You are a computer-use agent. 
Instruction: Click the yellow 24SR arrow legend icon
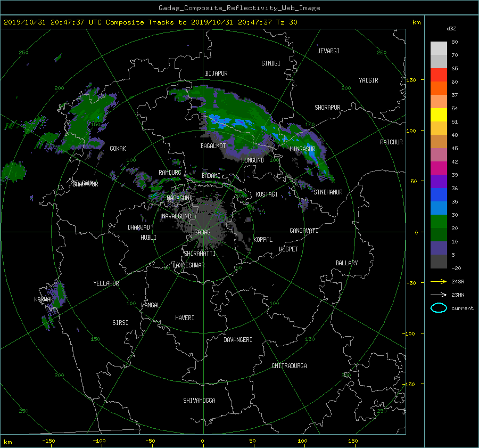tap(439, 282)
